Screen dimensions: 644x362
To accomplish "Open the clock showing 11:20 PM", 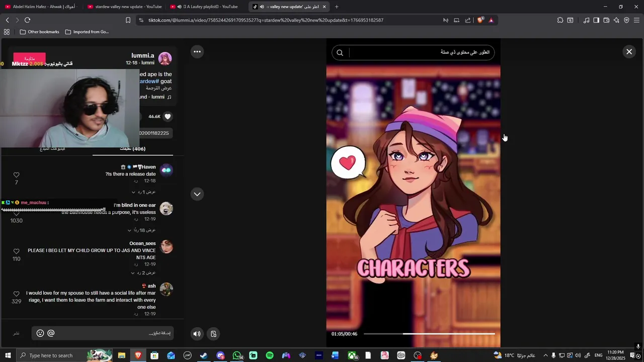I will pyautogui.click(x=615, y=355).
